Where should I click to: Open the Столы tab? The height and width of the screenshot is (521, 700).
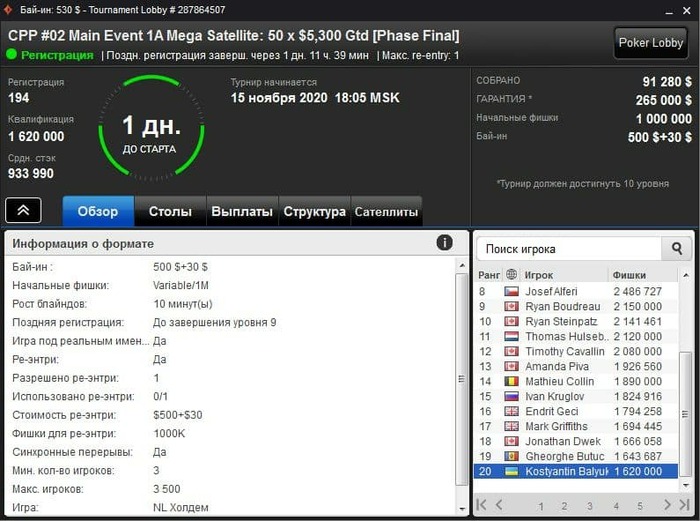click(x=170, y=211)
